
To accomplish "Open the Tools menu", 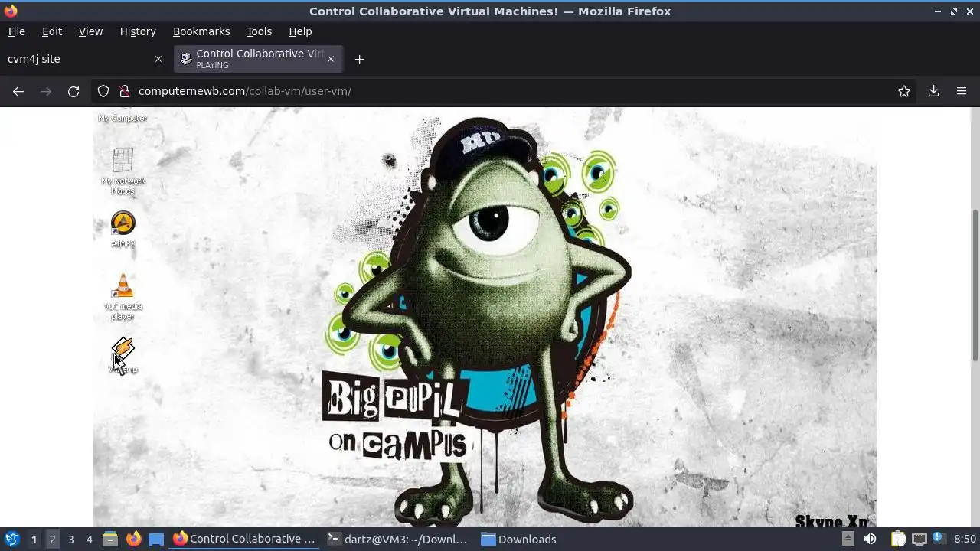I will (259, 31).
